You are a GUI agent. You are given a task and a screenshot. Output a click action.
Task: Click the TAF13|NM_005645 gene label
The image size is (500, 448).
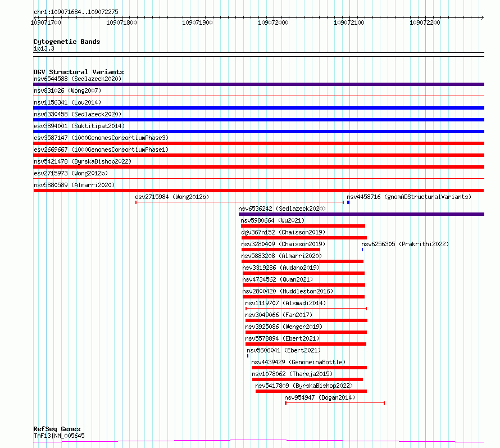pyautogui.click(x=59, y=436)
